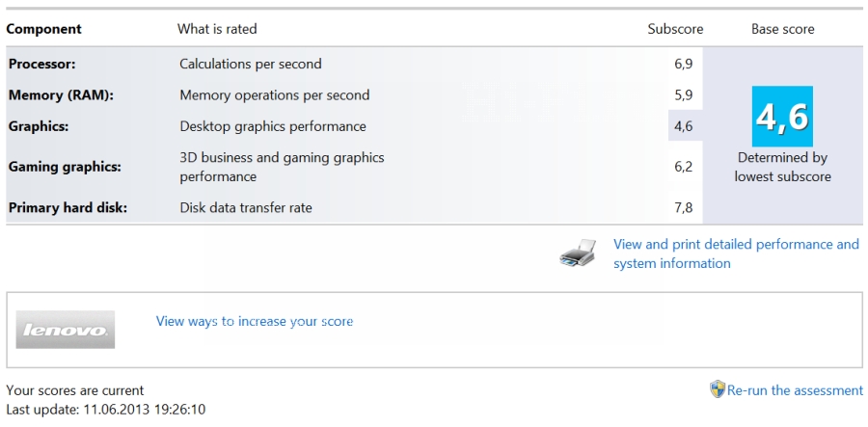
Task: Select the Gaming graphics row label
Action: click(x=65, y=167)
